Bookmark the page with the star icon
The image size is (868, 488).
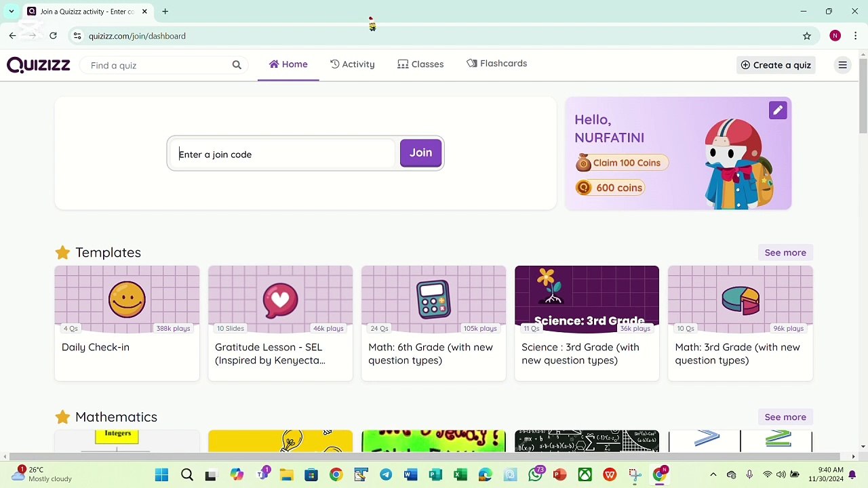coord(807,36)
